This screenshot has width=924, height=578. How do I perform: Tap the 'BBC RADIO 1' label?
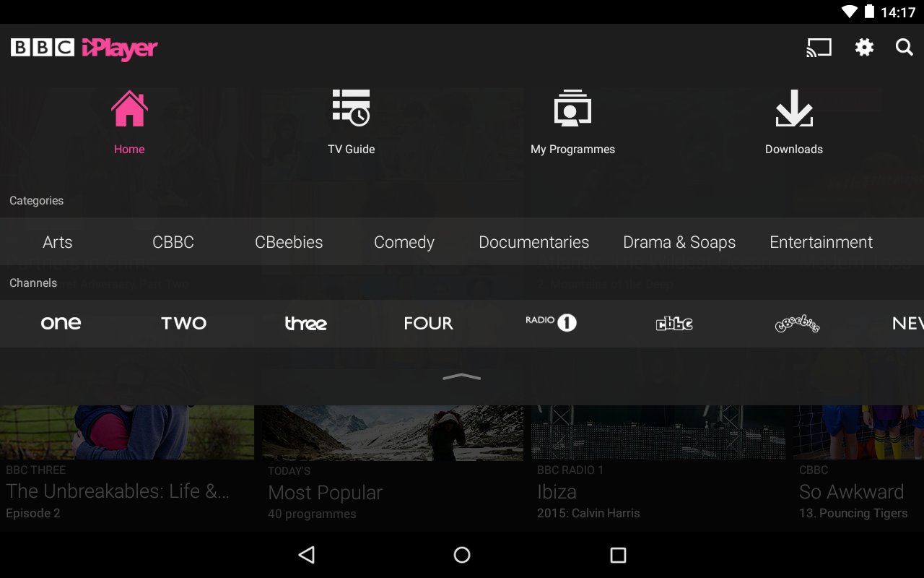point(570,470)
